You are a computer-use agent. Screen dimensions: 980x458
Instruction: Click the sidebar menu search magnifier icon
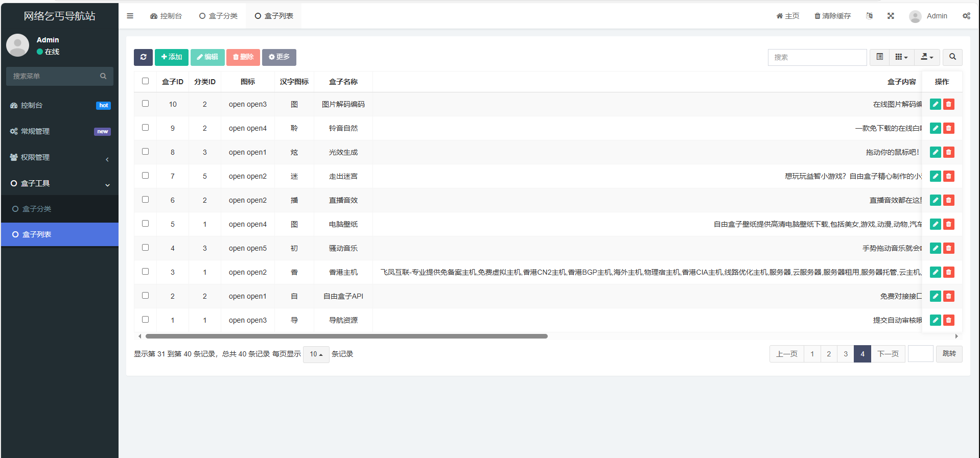point(103,76)
